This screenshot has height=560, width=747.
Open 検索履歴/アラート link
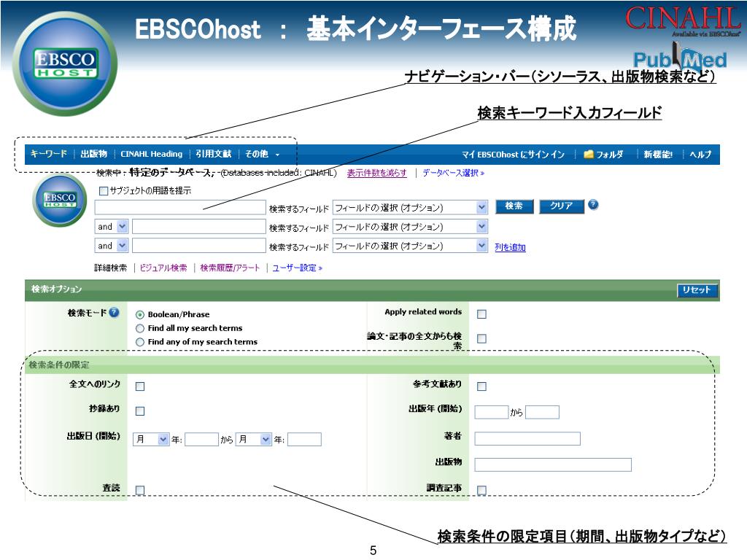coord(230,268)
